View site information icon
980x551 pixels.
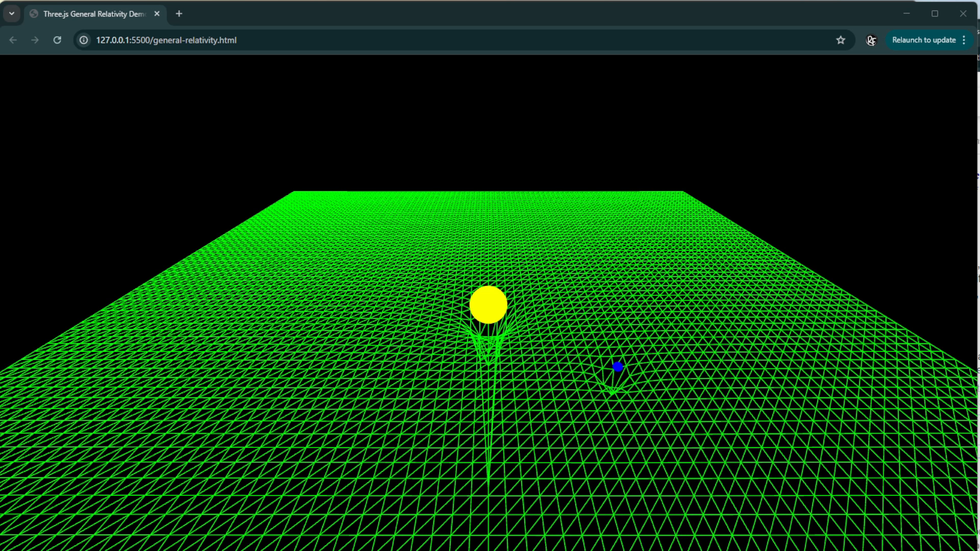coord(84,40)
